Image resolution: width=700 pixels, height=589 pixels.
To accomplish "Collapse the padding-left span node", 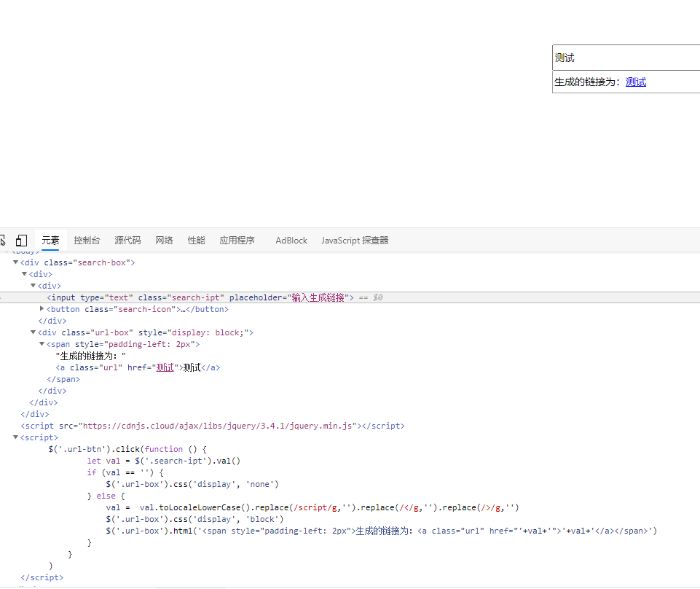I will (42, 344).
